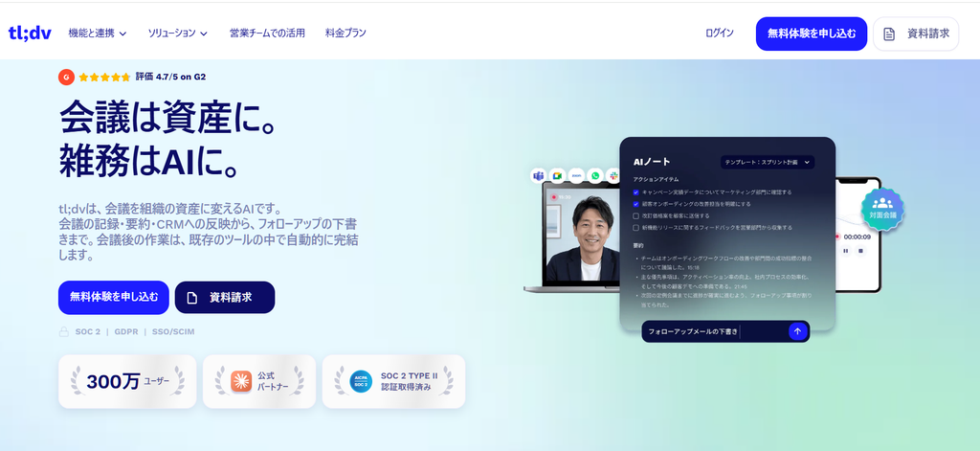Click the G2 rating badge icon
This screenshot has width=980, height=451.
pos(66,77)
